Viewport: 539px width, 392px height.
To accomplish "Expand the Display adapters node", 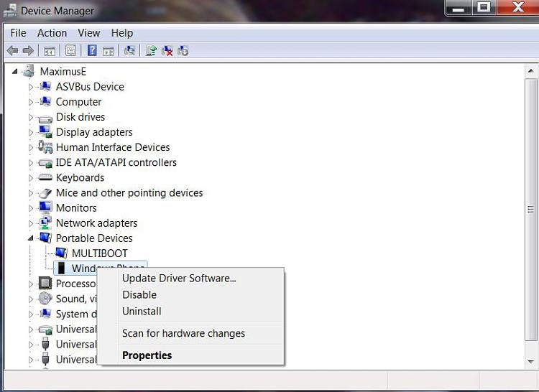I will point(31,133).
